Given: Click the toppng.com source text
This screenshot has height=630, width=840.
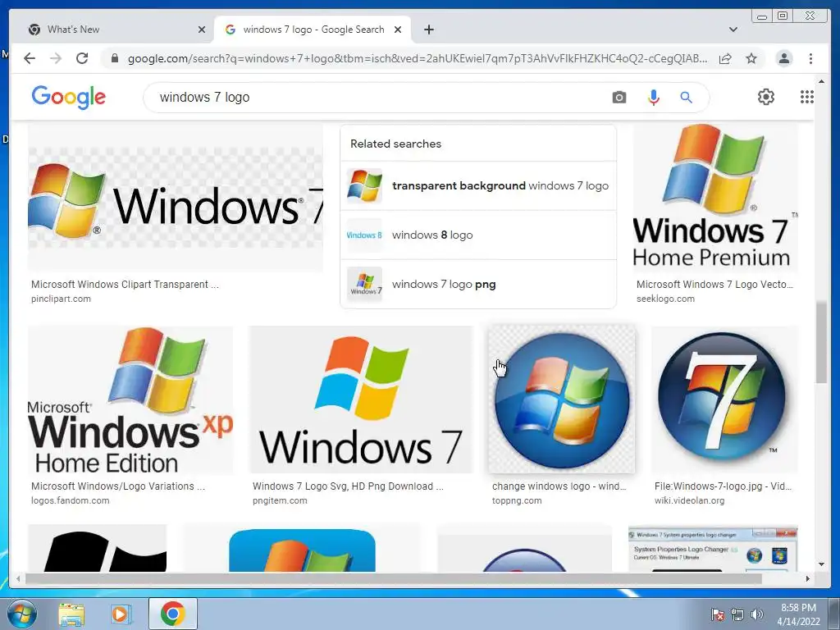Looking at the screenshot, I should coord(517,501).
